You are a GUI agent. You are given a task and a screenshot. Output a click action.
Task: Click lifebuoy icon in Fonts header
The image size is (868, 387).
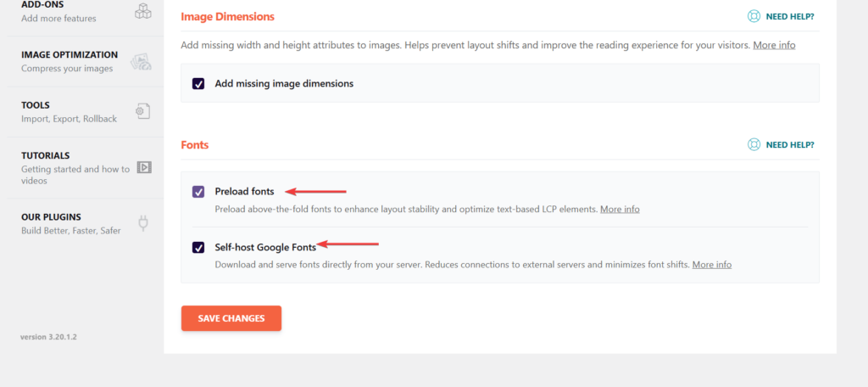tap(754, 145)
